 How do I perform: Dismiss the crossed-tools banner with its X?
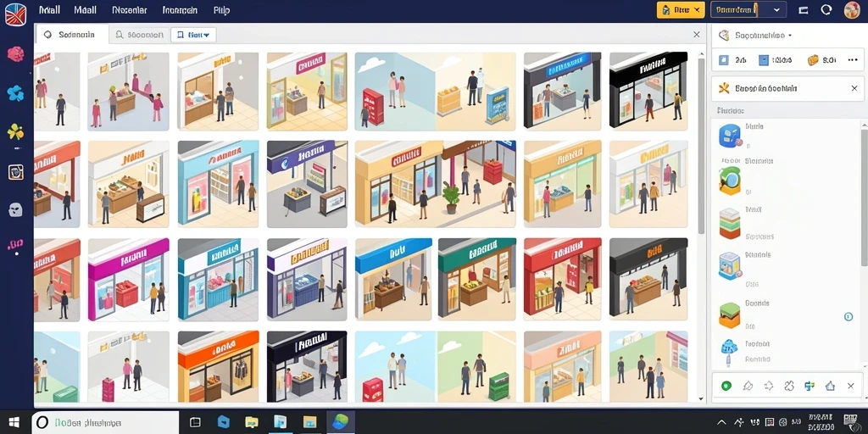854,88
